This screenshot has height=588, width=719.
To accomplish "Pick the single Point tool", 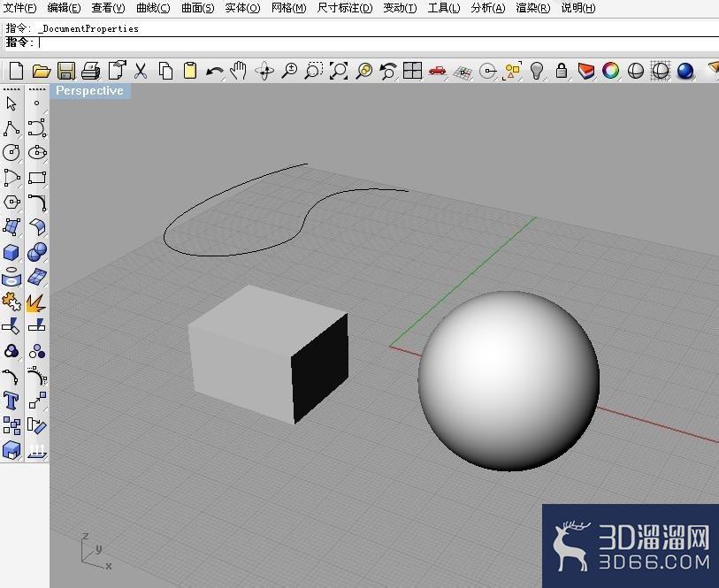I will pos(36,103).
